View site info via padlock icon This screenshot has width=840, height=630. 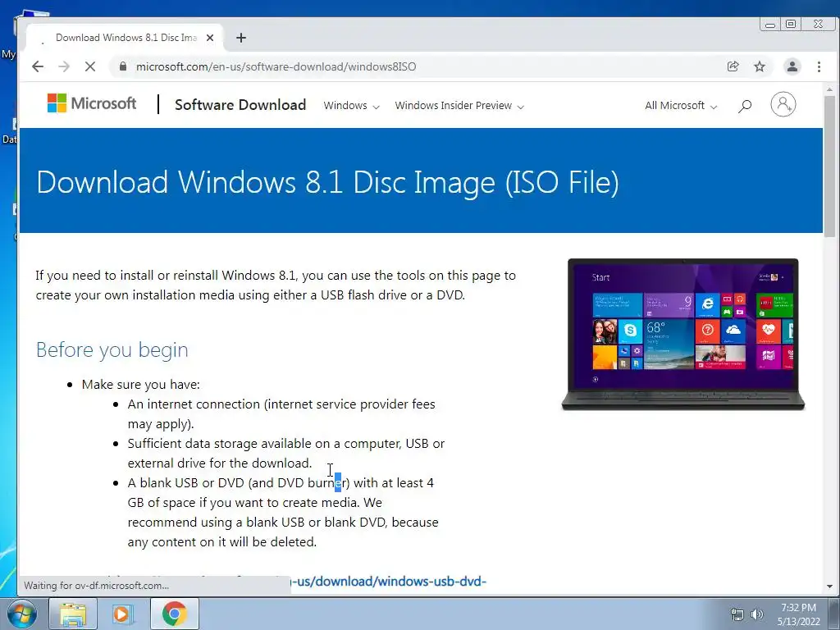pos(123,66)
